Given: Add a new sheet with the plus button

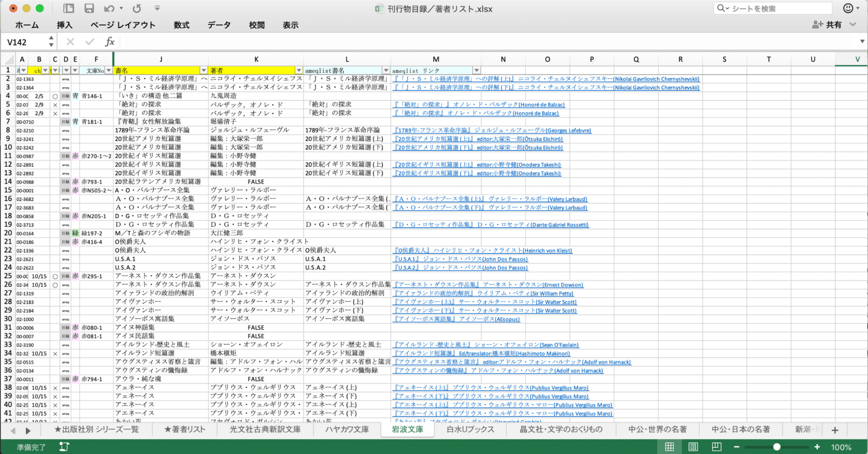Looking at the screenshot, I should click(835, 430).
